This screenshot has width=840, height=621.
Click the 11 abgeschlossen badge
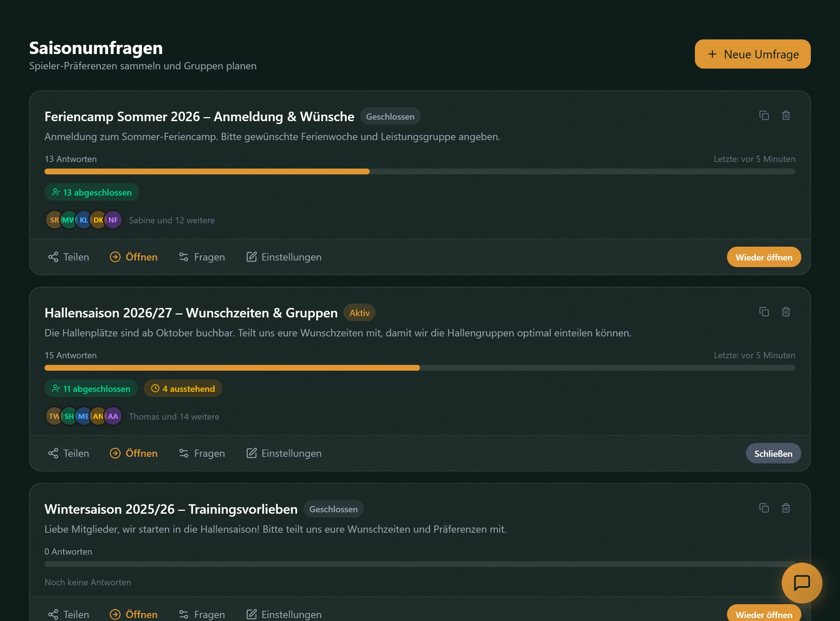(x=91, y=388)
